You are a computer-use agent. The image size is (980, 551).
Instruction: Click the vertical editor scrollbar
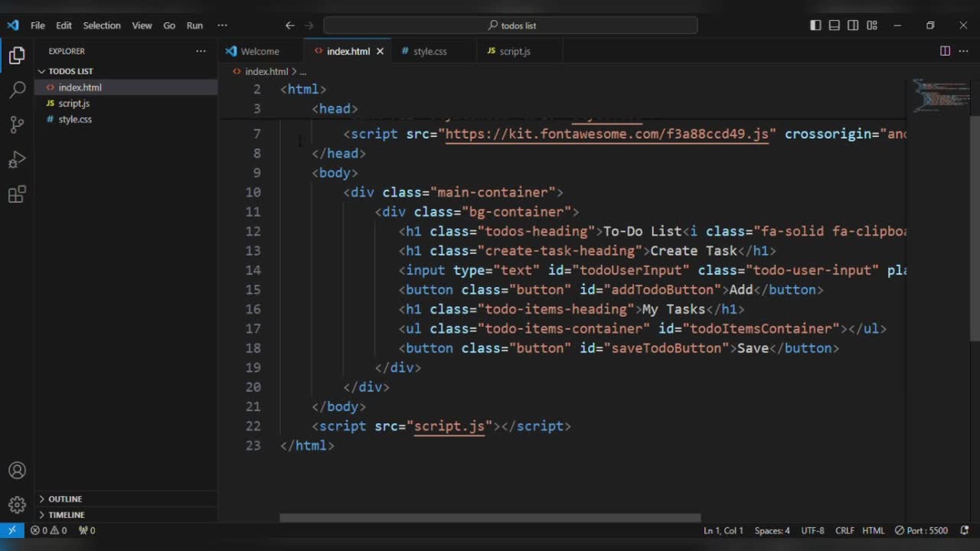[x=975, y=227]
